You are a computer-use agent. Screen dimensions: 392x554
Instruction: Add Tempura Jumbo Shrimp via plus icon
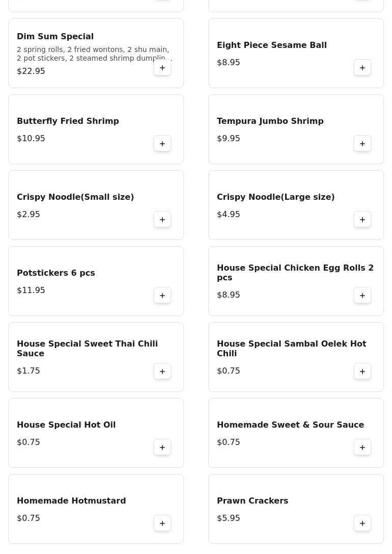point(362,144)
